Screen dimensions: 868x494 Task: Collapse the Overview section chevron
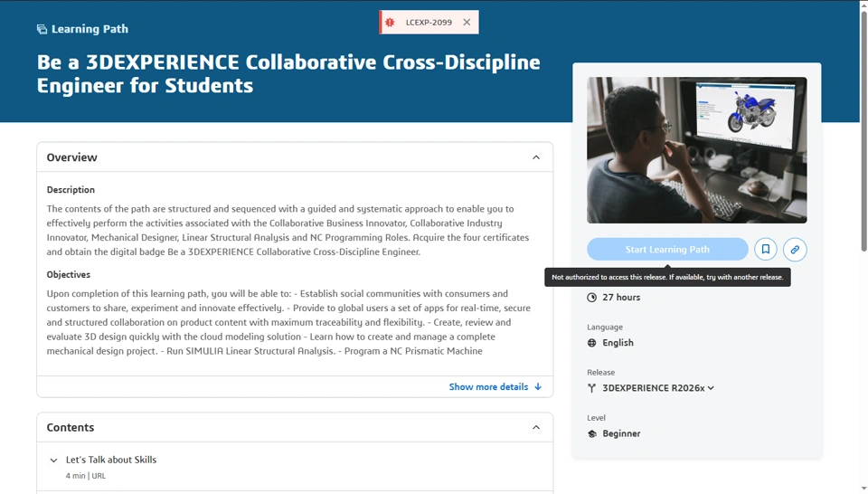536,157
